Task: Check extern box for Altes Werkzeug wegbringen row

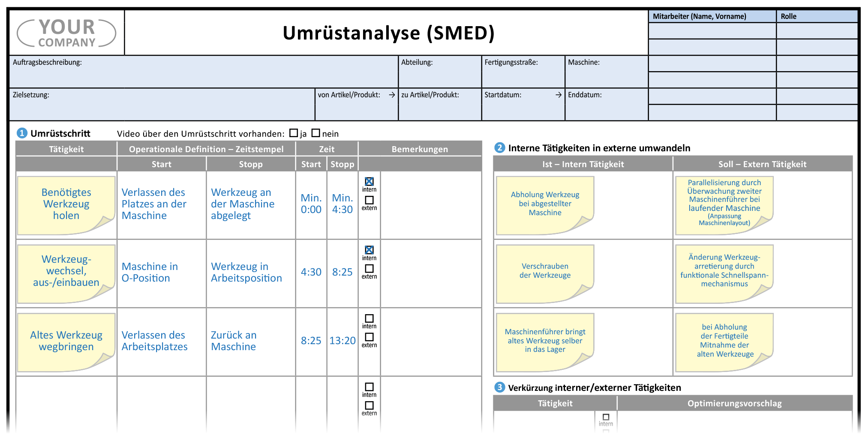Action: coord(369,337)
